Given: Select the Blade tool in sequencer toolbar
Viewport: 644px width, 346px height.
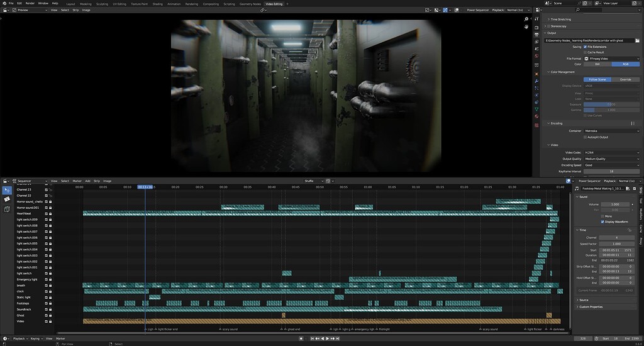Looking at the screenshot, I should point(7,199).
